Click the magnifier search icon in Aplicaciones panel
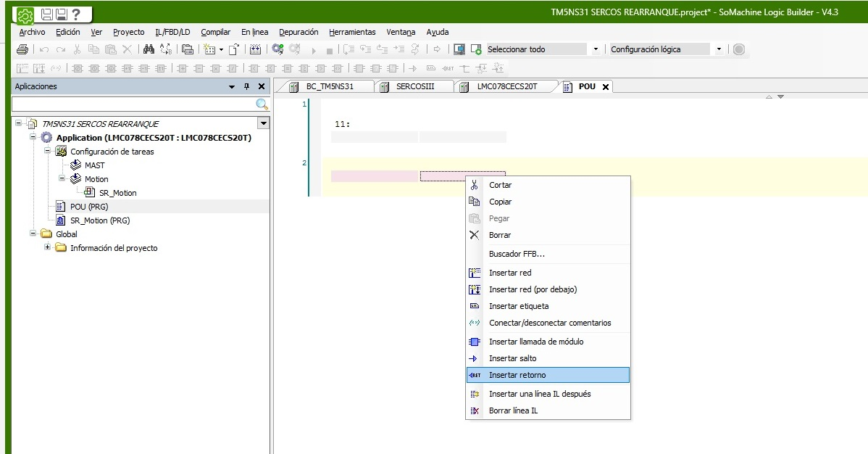The height and width of the screenshot is (454, 868). coord(262,104)
